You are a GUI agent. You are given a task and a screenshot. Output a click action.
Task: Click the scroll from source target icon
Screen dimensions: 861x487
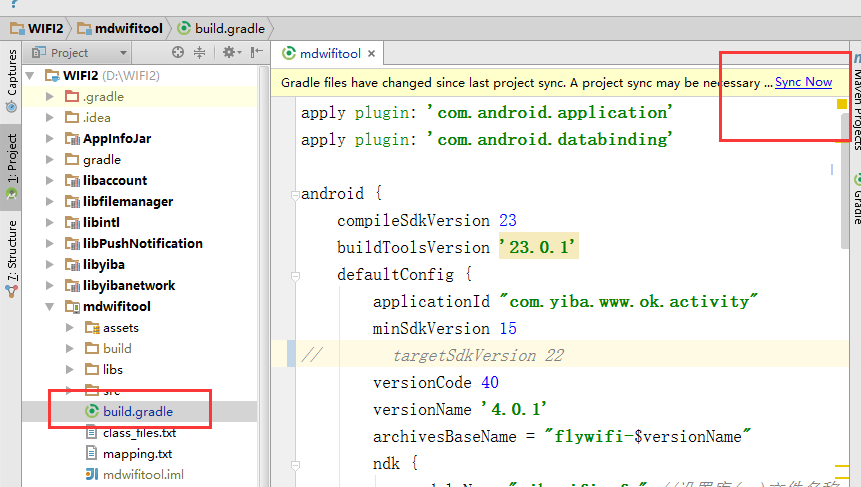178,53
